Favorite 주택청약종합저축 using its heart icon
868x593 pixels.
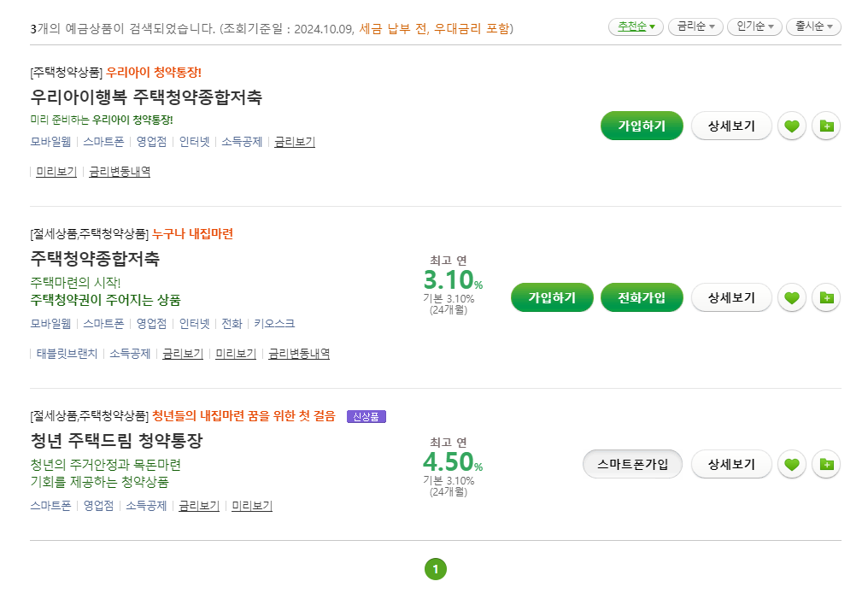coord(791,297)
